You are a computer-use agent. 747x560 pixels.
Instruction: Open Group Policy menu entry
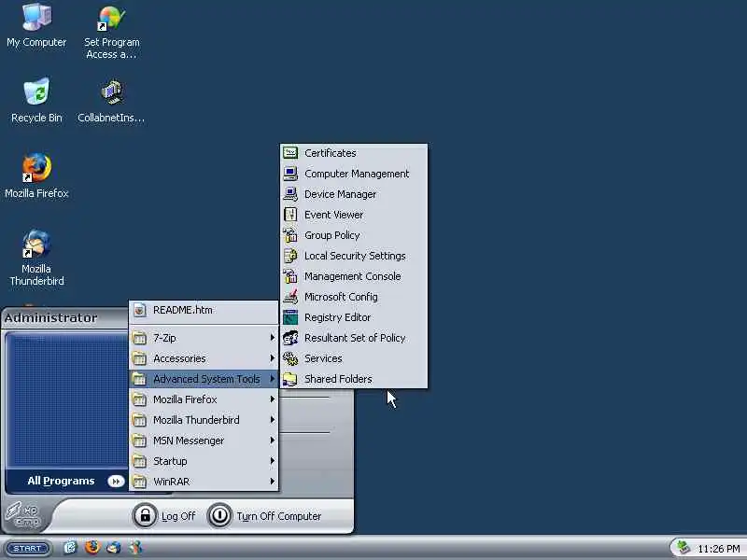click(x=354, y=235)
